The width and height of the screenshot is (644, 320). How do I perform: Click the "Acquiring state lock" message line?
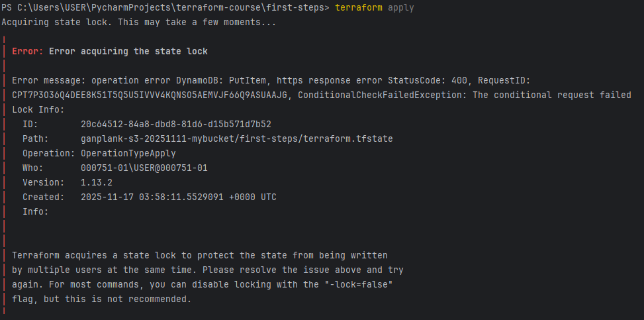pos(139,23)
